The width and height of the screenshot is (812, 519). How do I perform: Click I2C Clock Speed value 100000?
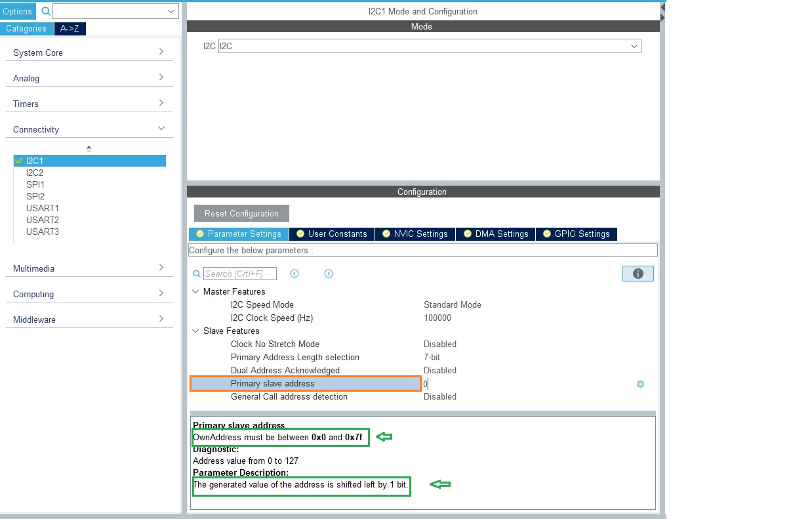(437, 318)
